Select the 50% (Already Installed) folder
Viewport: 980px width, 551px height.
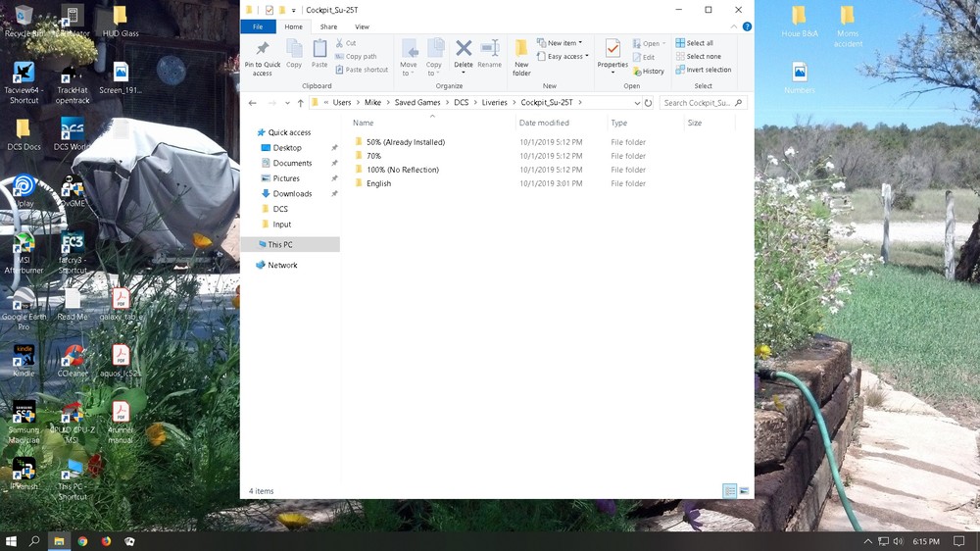(406, 142)
